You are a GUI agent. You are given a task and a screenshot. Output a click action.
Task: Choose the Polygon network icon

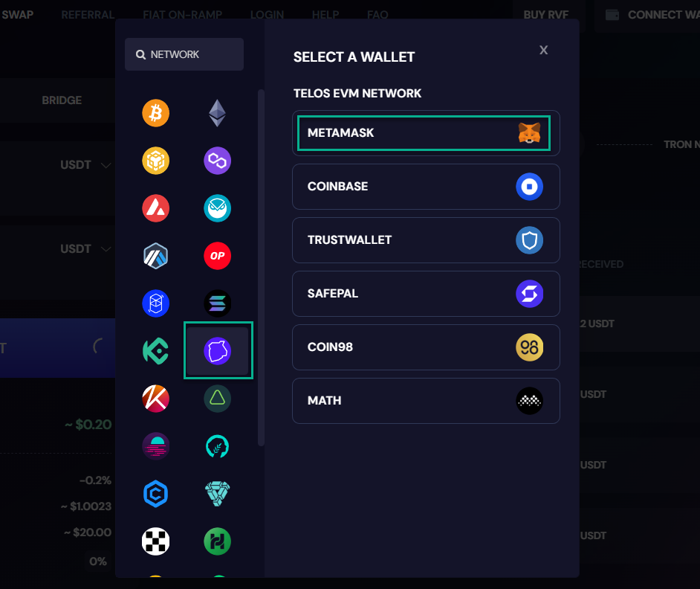pos(218,161)
